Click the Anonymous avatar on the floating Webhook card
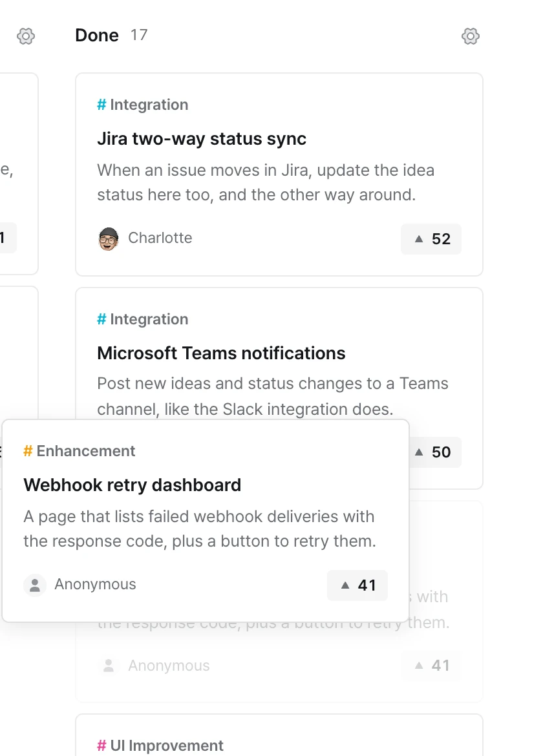The height and width of the screenshot is (756, 543). (35, 585)
